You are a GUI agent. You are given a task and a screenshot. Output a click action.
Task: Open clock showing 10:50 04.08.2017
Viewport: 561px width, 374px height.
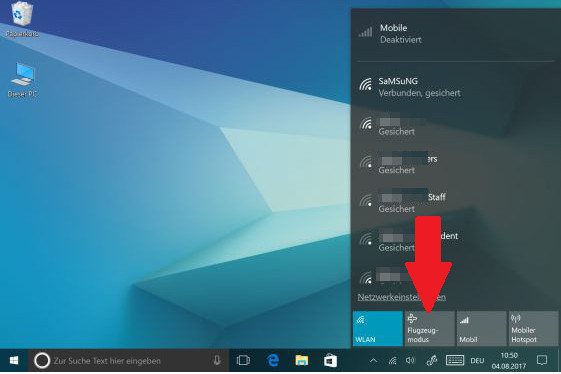pos(509,361)
